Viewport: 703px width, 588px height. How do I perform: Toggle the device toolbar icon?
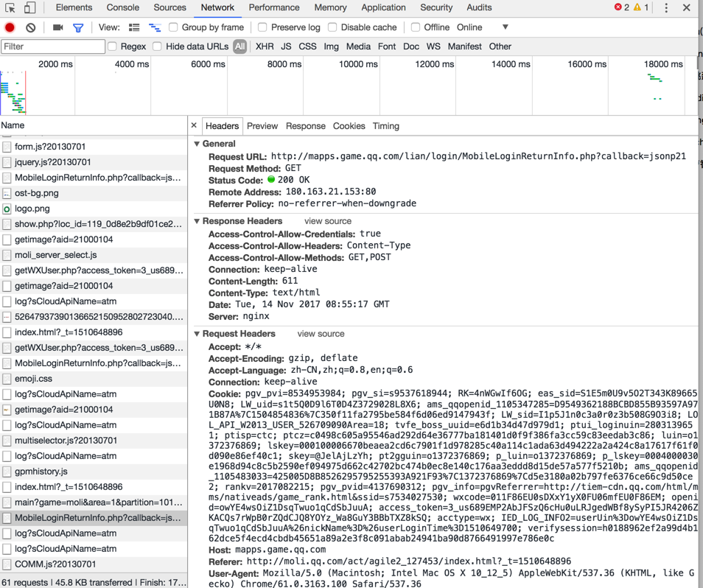coord(29,7)
